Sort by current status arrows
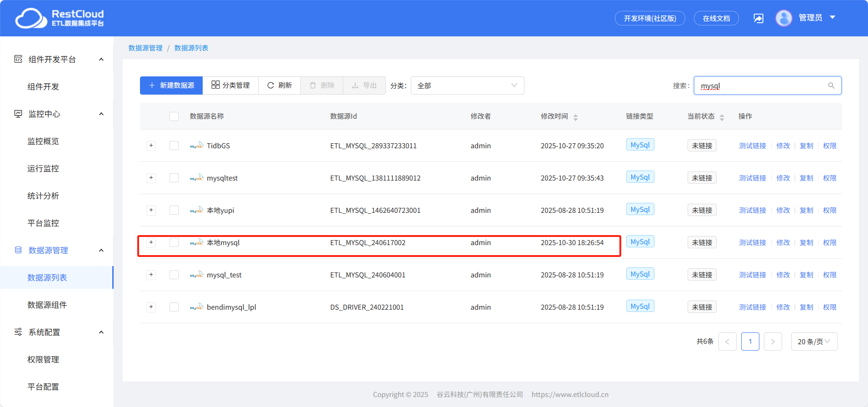 pos(722,117)
